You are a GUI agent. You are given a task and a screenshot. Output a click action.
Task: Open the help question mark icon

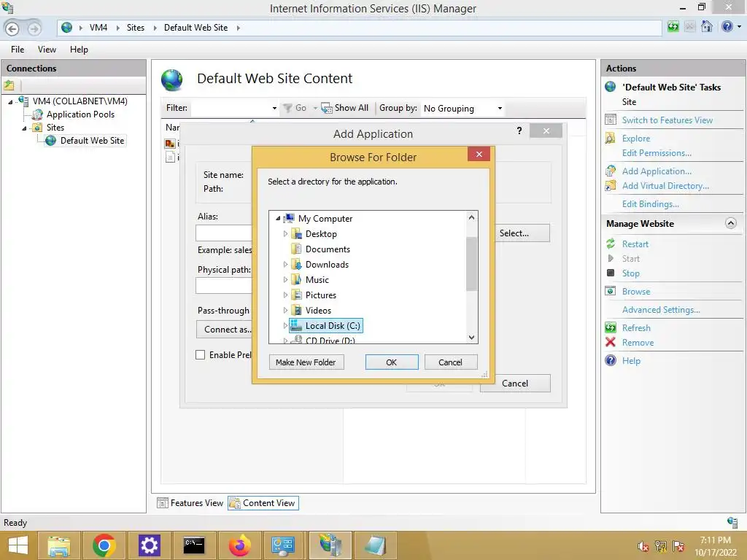coord(727,27)
